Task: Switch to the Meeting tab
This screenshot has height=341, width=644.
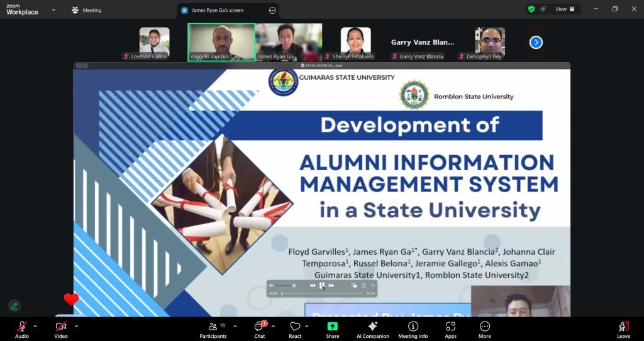Action: [87, 10]
